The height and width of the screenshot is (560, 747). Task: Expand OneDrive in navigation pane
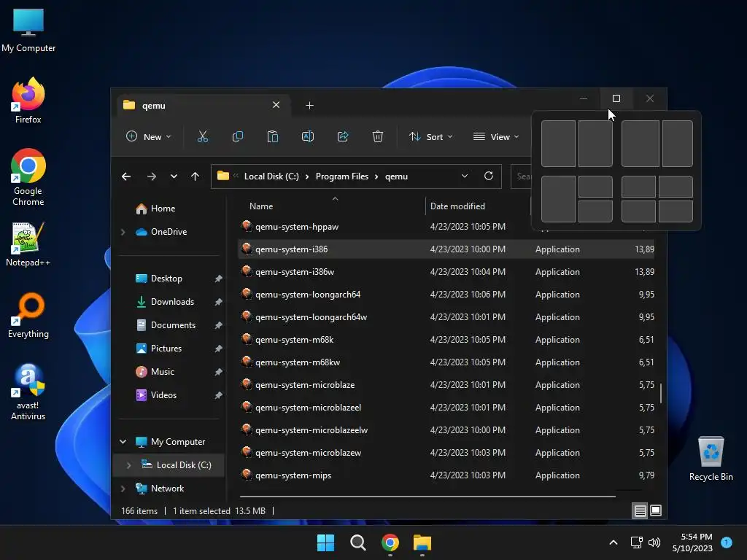pos(123,232)
